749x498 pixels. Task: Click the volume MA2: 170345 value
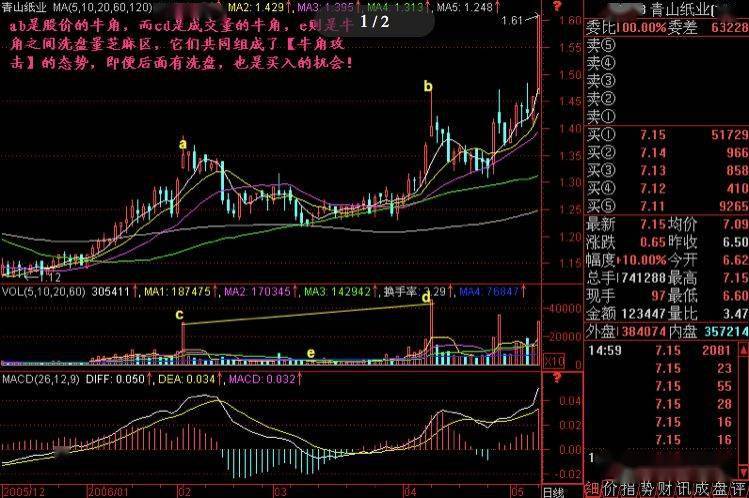click(257, 291)
